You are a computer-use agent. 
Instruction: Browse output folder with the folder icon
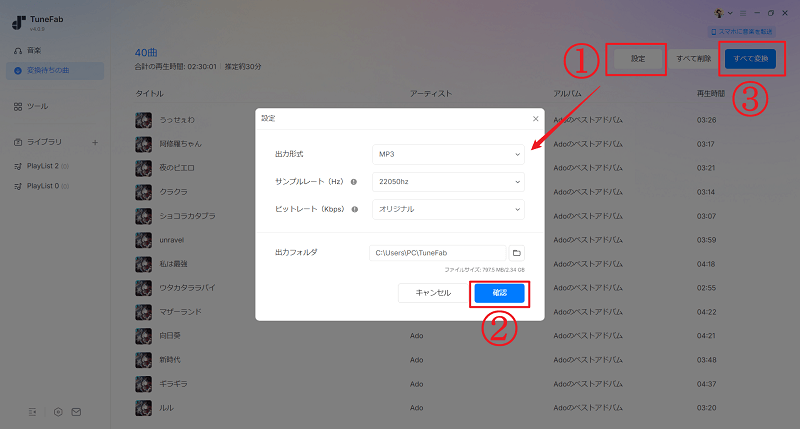click(516, 253)
